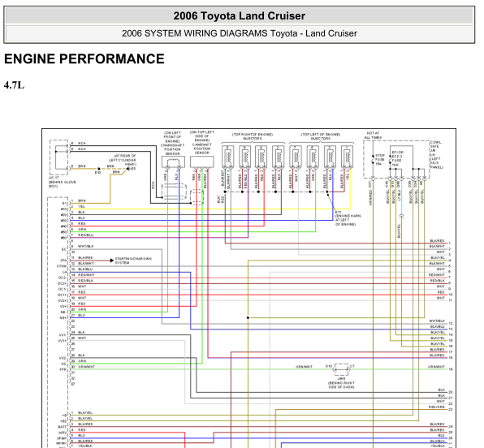Click injector number 5 symbol

coord(313,157)
